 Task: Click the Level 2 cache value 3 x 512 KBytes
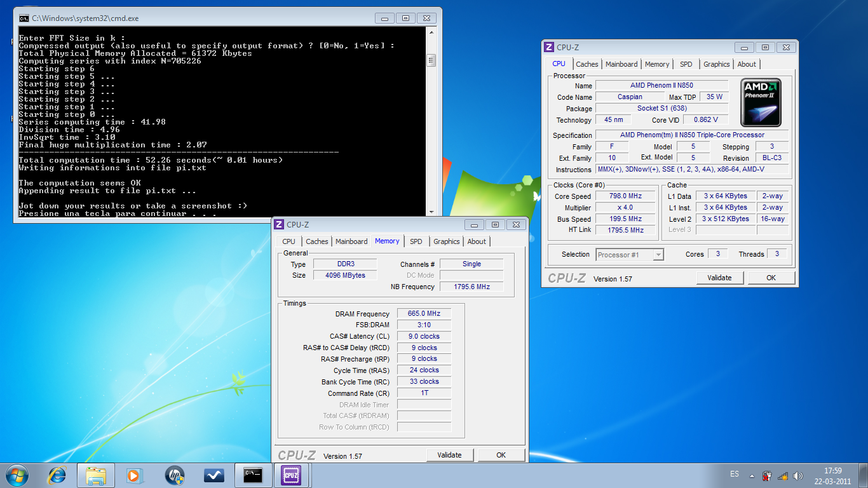[x=725, y=219]
